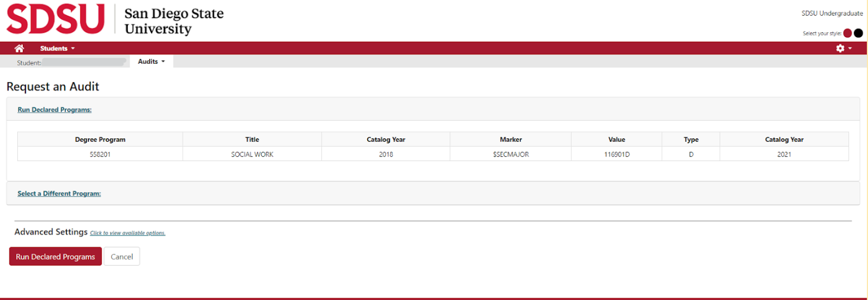The width and height of the screenshot is (868, 300).
Task: Click the $SECMAJOR marker cell
Action: pyautogui.click(x=511, y=154)
